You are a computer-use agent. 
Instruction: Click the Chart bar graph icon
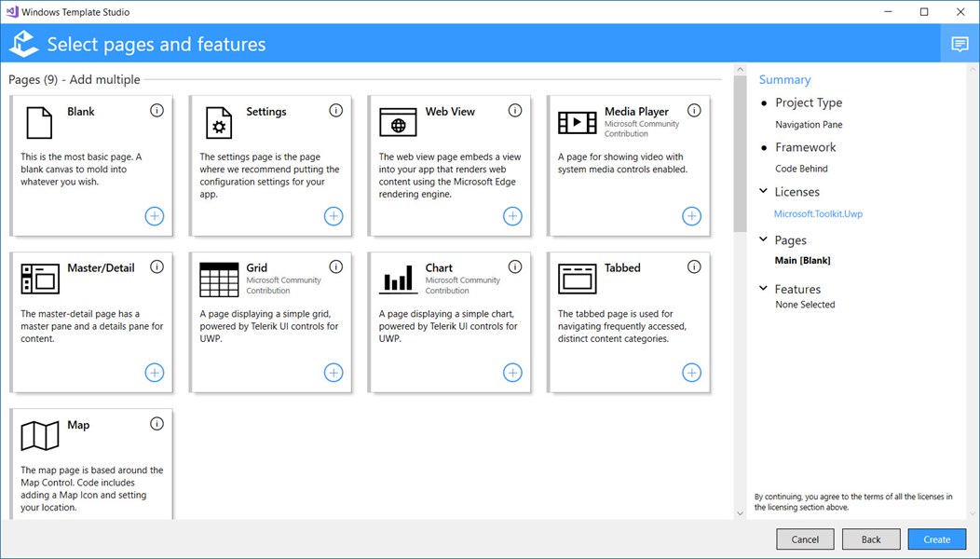[x=398, y=279]
